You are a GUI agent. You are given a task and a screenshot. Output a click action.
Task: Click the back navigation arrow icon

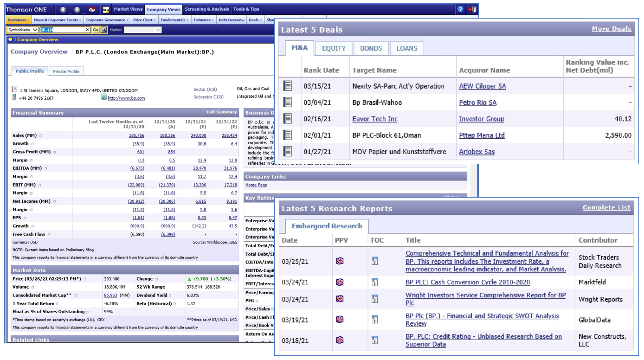pos(63,9)
